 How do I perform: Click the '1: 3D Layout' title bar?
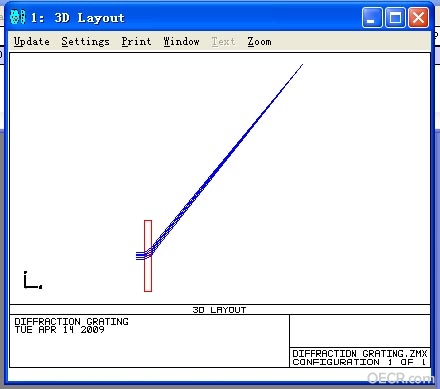pos(220,17)
